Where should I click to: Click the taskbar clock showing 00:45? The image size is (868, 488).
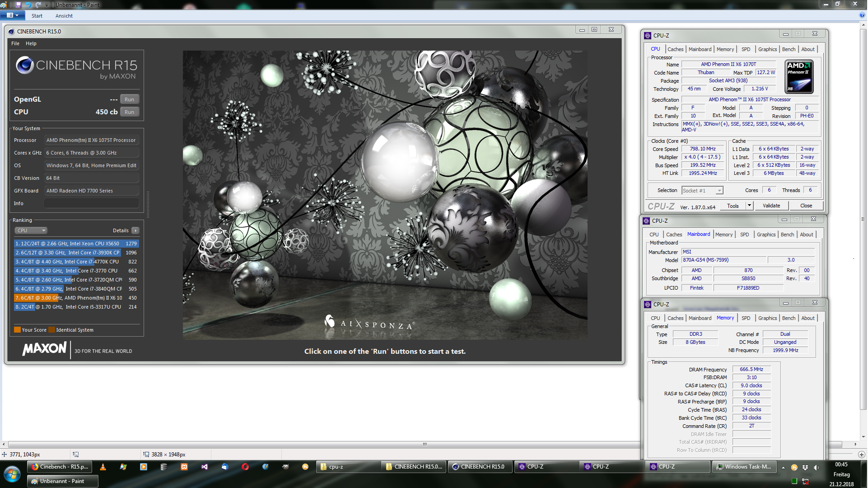(x=841, y=465)
